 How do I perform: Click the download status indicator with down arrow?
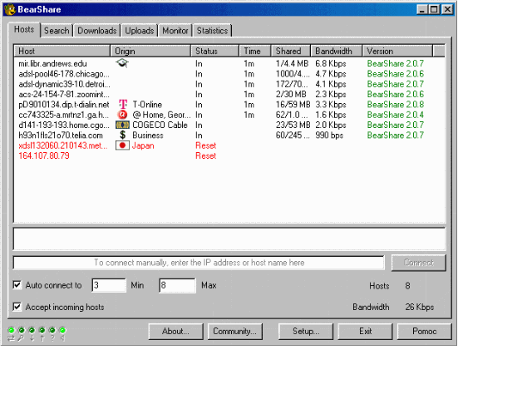click(x=32, y=334)
